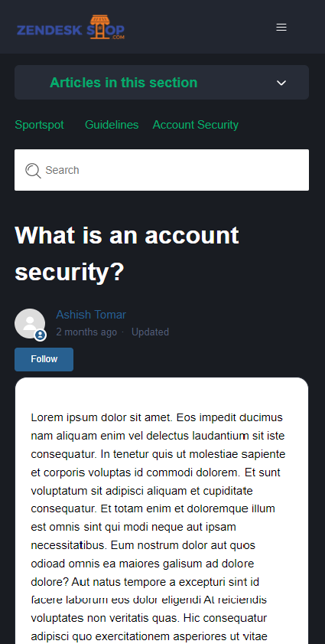
Task: Click the author's round avatar image
Action: (x=30, y=324)
